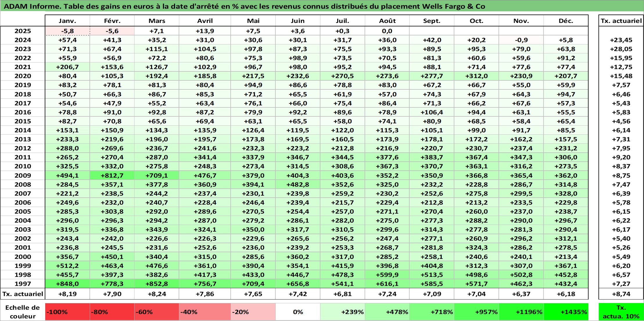Click the 'Mars' column header
Image resolution: width=644 pixels, height=321 pixels.
point(157,21)
